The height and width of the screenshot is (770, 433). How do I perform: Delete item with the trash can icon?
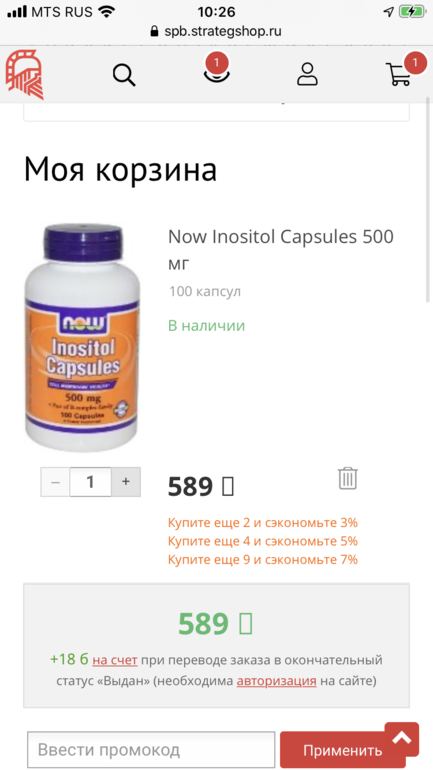348,478
